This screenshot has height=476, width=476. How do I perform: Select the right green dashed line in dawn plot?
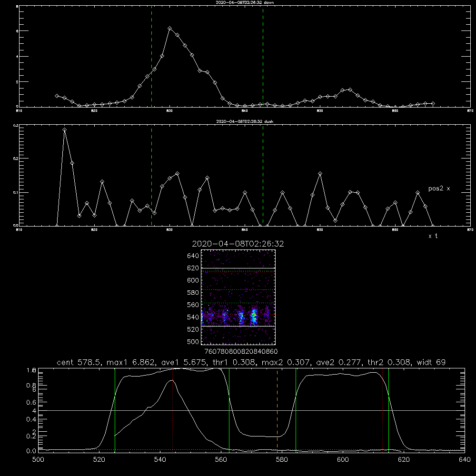[263, 57]
